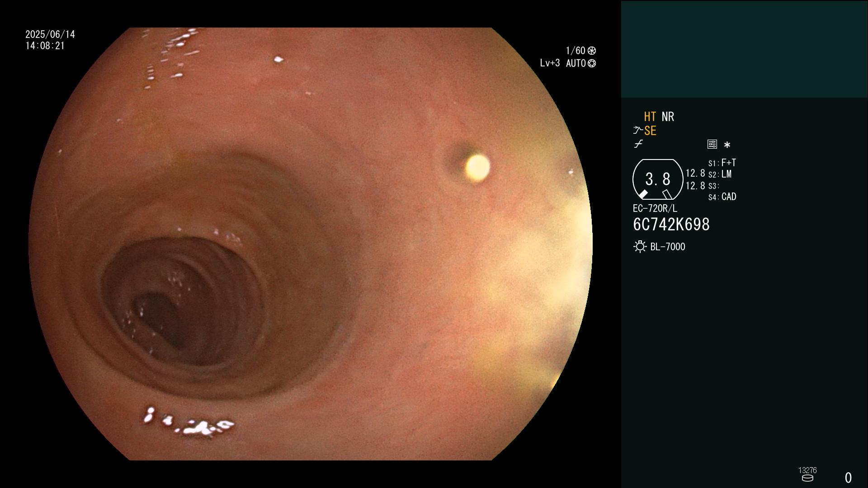Click the filled channel marker in scope diagram
This screenshot has width=868, height=488.
point(643,194)
